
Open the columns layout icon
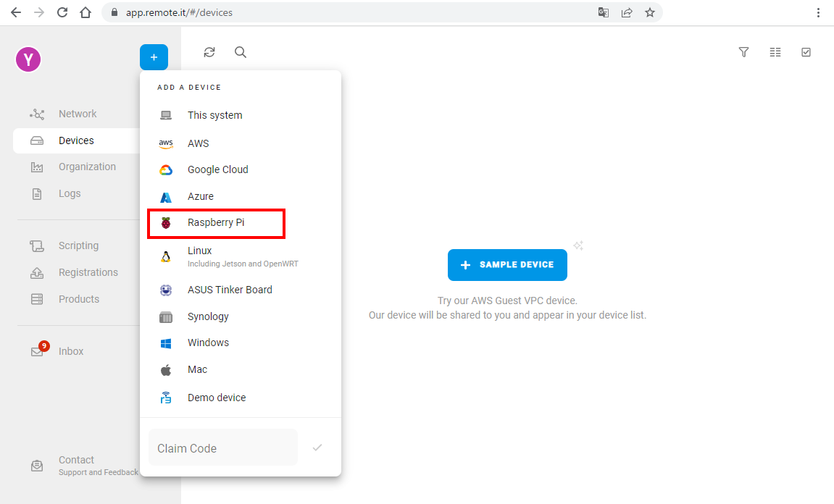tap(775, 52)
